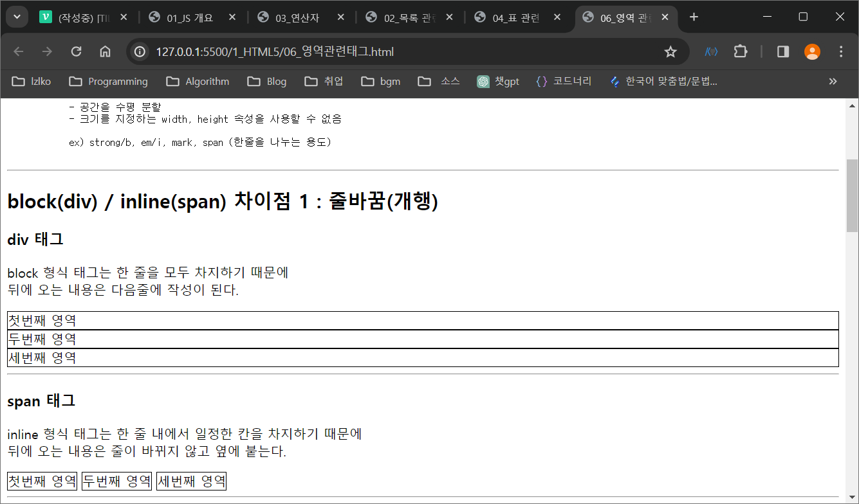Click the browser profile avatar

click(x=812, y=51)
